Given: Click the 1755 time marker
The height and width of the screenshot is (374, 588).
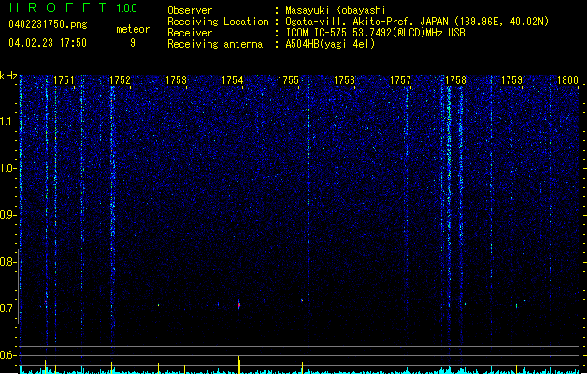Looking at the screenshot, I should (288, 80).
